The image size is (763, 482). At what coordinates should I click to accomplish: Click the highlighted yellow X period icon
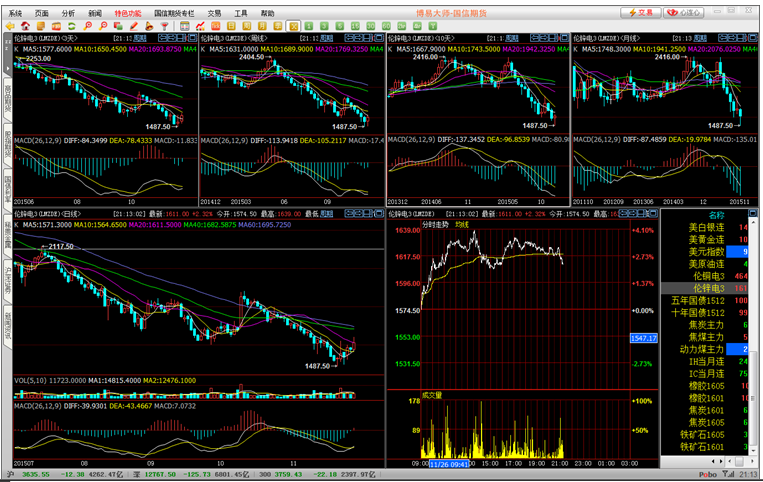(x=293, y=26)
